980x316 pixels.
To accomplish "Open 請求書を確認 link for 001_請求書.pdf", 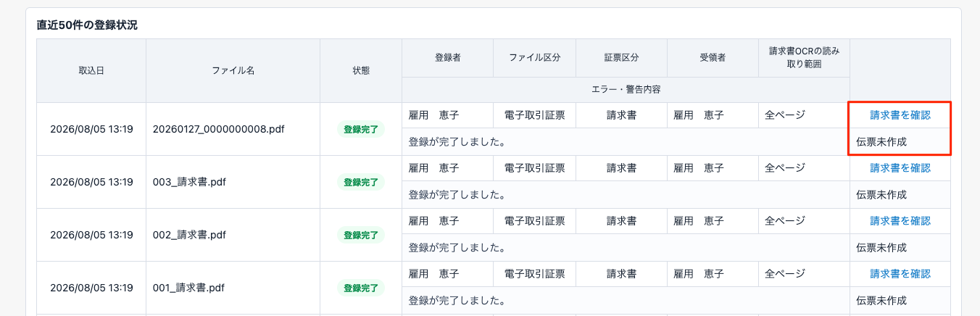I will [x=900, y=273].
